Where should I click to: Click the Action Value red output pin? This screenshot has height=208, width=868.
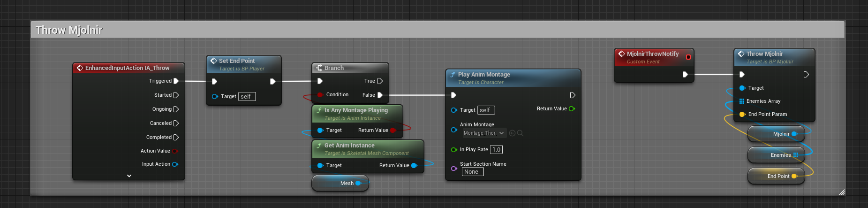(x=175, y=151)
